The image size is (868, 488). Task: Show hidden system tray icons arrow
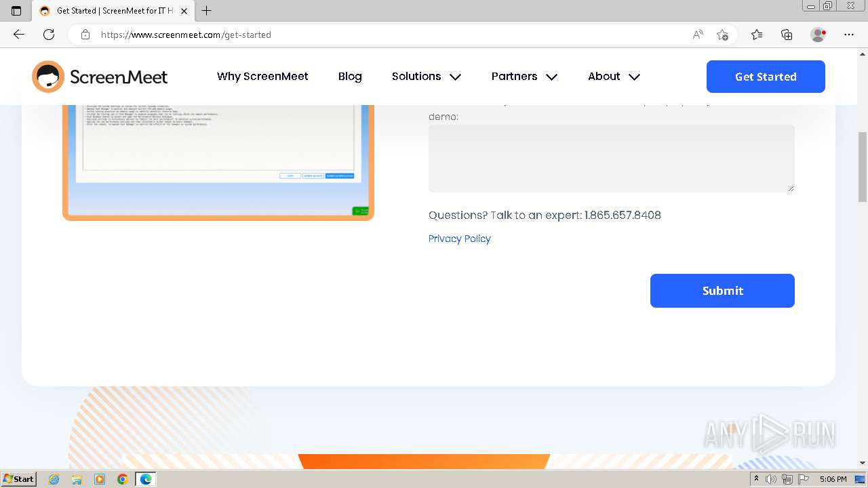tap(757, 479)
